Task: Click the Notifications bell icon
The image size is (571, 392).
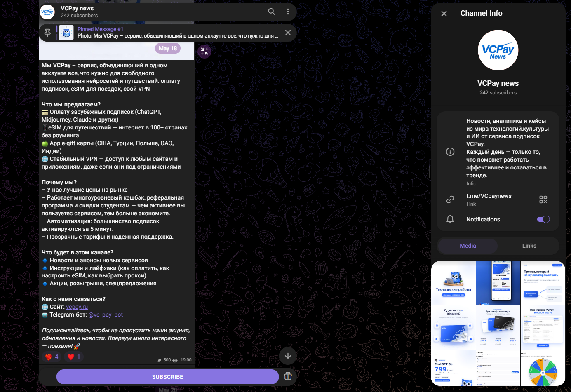Action: pyautogui.click(x=450, y=219)
